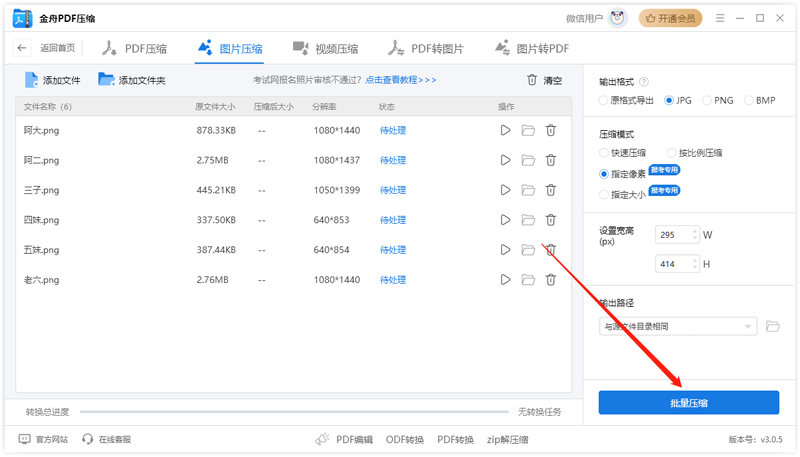Click the 转换总进度 progress bar
800x457 pixels.
pyautogui.click(x=294, y=412)
